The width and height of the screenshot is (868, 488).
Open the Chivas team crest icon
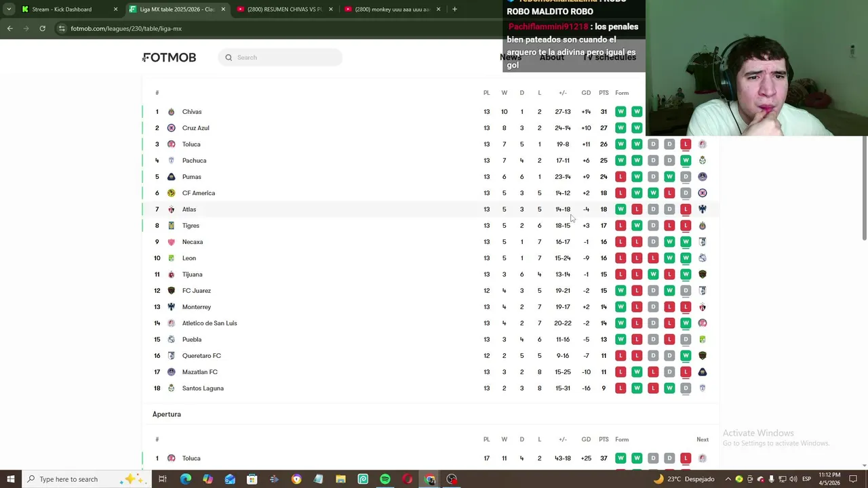(x=171, y=112)
